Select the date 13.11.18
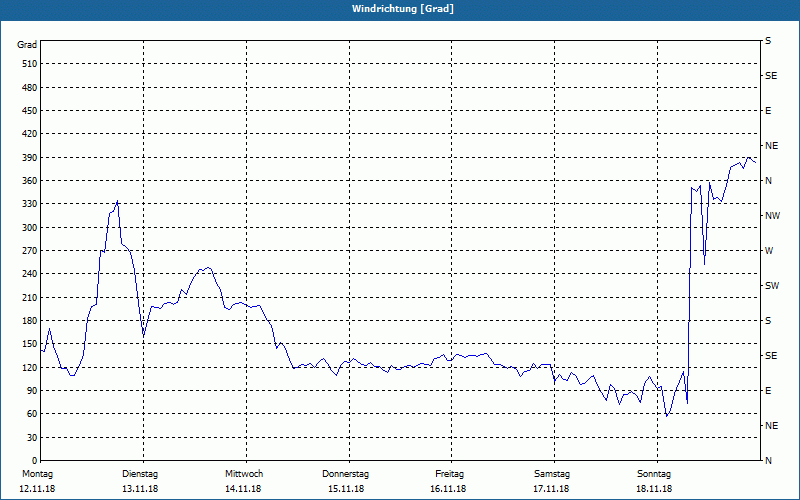The width and height of the screenshot is (800, 500). [x=140, y=489]
